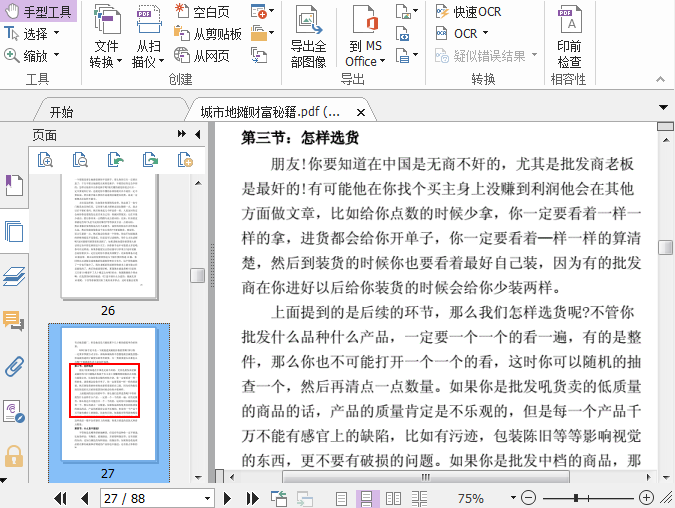Move the zoom slider handle
This screenshot has height=508, width=675.
(x=576, y=498)
